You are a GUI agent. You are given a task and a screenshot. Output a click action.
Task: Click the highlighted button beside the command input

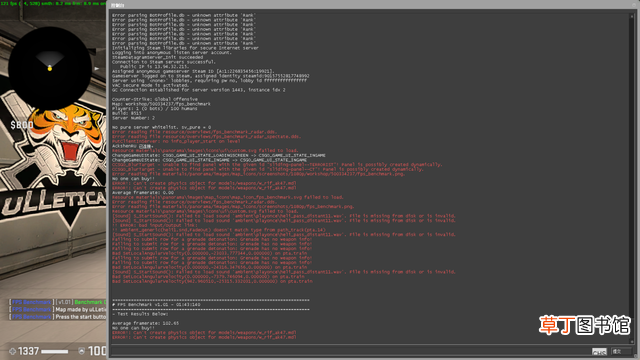tap(599, 351)
